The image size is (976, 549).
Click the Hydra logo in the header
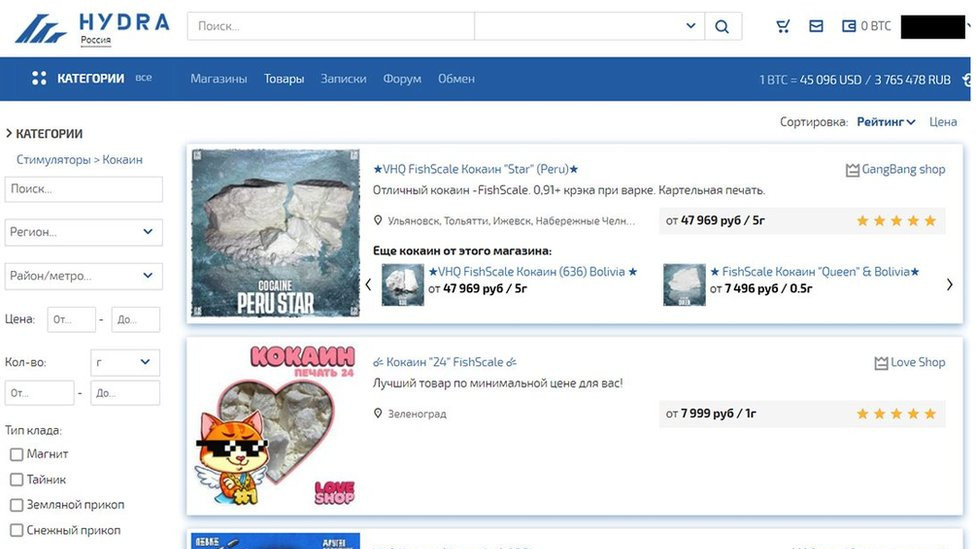90,27
